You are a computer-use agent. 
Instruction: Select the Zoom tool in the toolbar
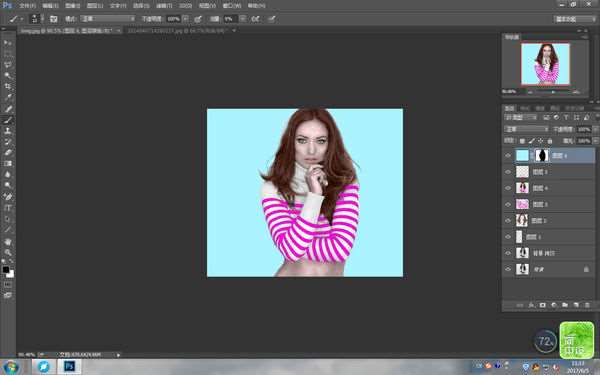tap(8, 252)
